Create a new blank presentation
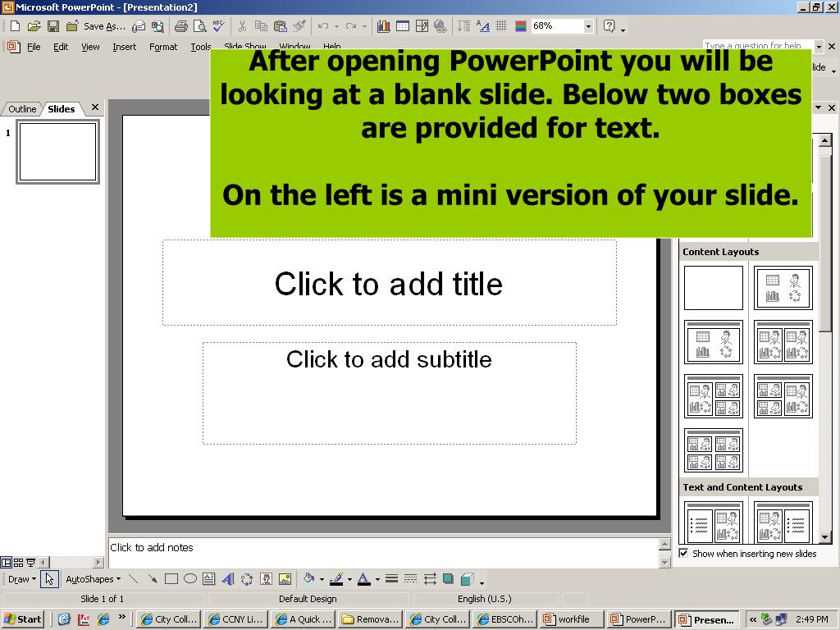Viewport: 840px width, 630px height. click(15, 25)
